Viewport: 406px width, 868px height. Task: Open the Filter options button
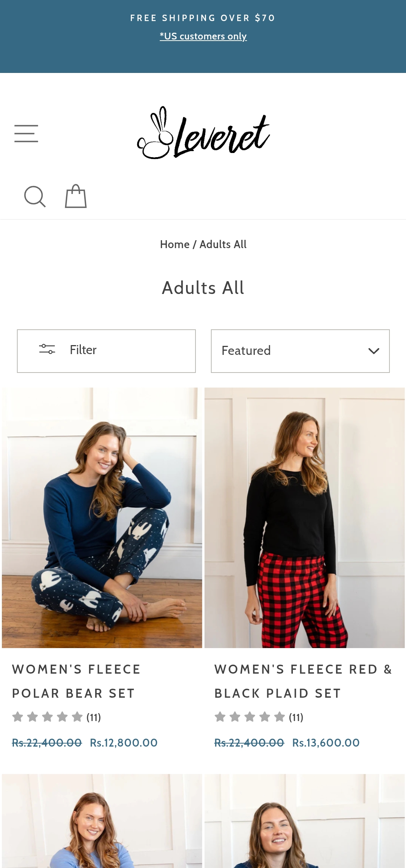[x=106, y=351]
